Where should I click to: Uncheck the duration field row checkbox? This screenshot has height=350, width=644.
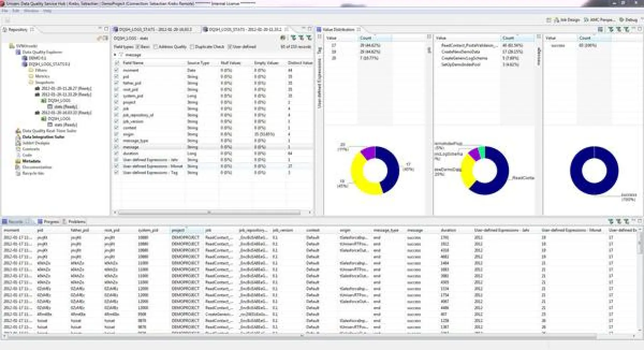pyautogui.click(x=117, y=153)
